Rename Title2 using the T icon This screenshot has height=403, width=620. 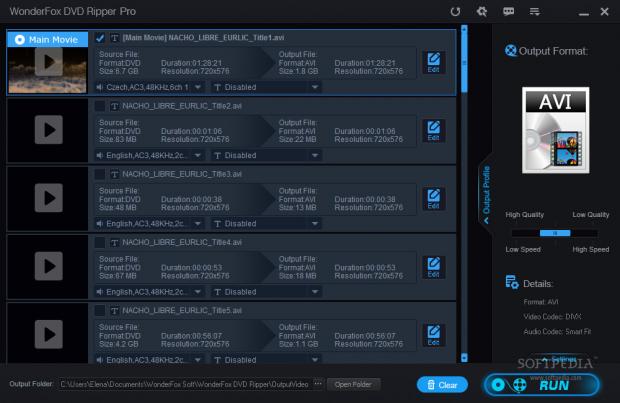113,106
